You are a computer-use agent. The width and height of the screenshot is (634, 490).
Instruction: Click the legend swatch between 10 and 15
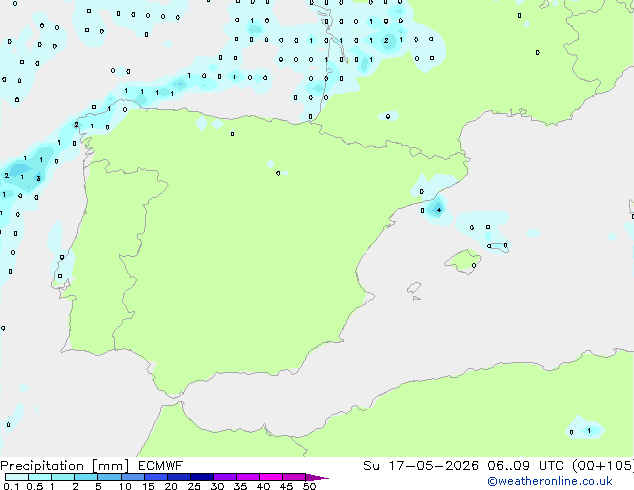pos(132,477)
